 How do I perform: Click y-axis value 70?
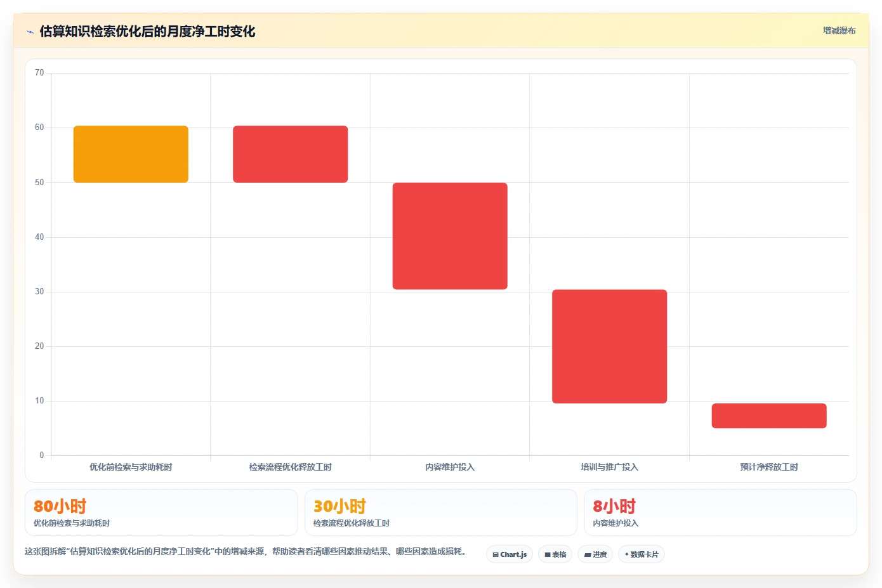point(39,73)
